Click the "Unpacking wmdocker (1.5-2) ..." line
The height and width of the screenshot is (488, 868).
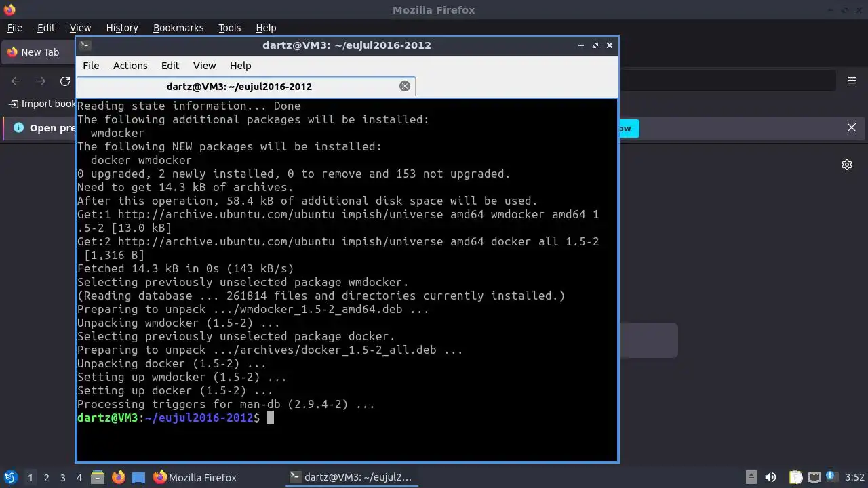point(178,323)
